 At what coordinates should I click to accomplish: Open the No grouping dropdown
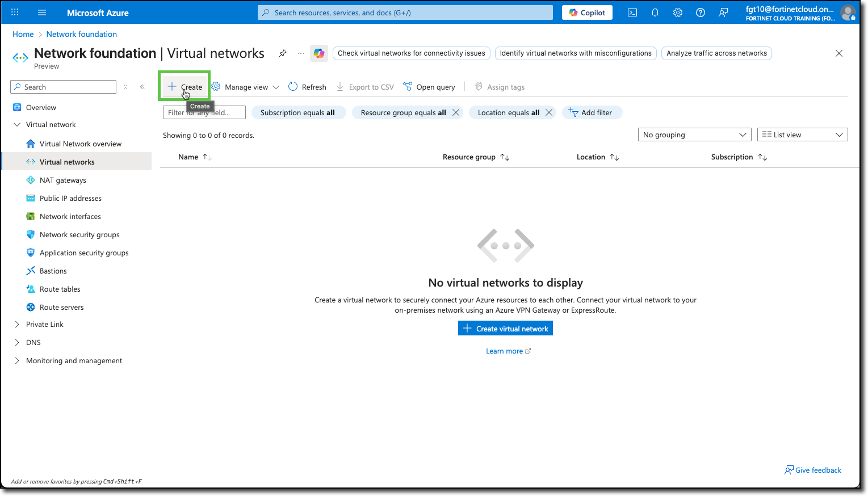[x=694, y=134]
